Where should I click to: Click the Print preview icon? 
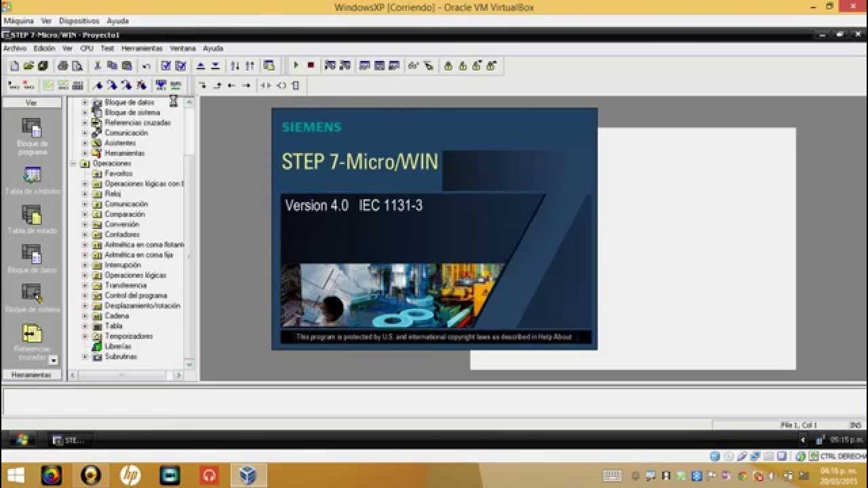point(77,66)
